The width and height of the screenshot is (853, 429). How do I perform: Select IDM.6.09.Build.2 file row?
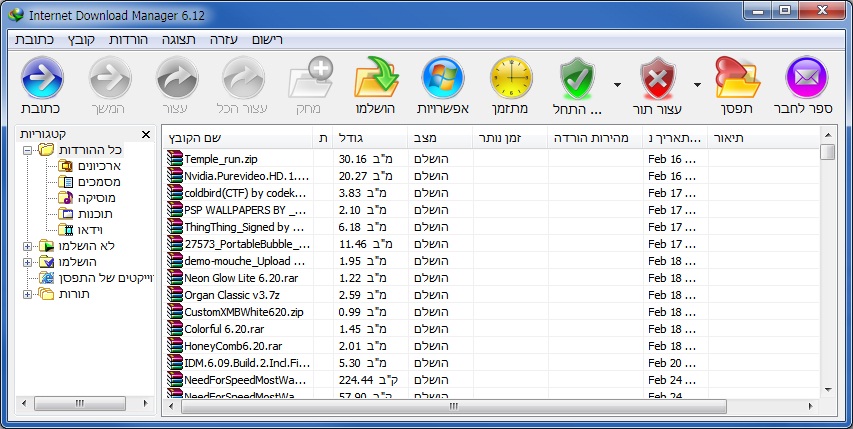tap(491, 363)
